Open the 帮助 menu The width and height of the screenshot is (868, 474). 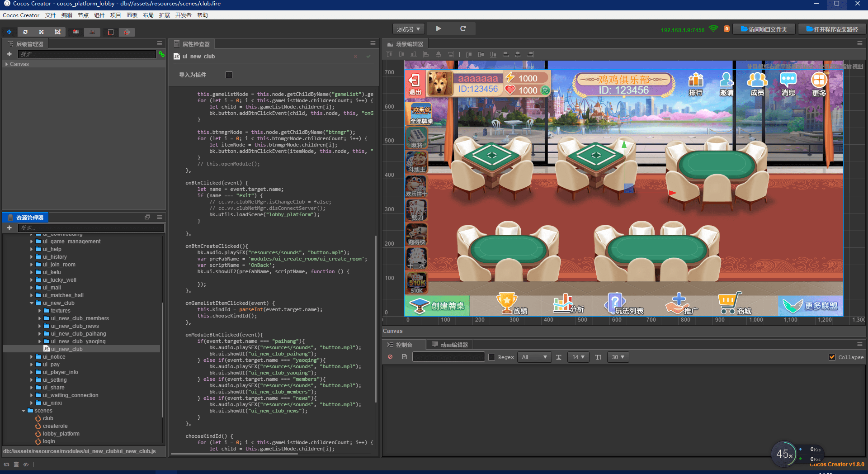[x=203, y=15]
